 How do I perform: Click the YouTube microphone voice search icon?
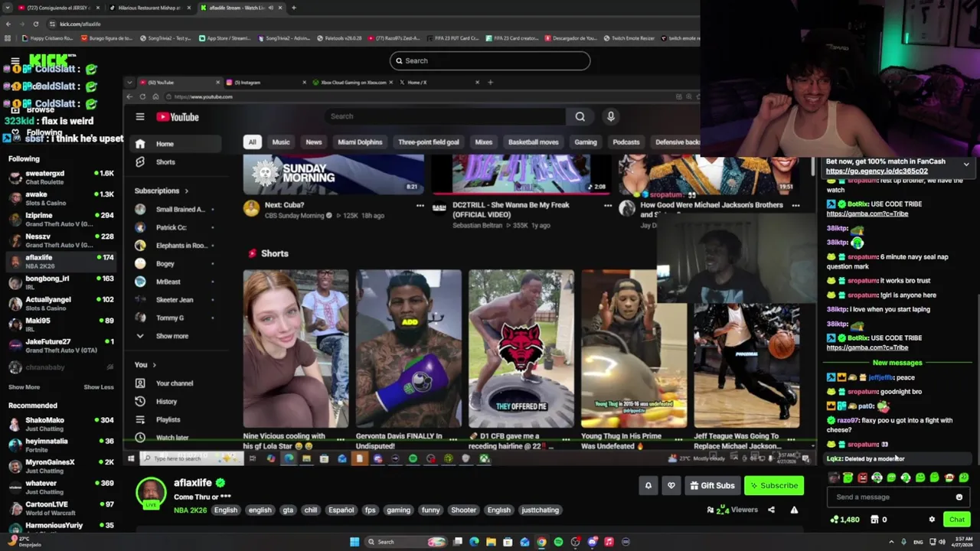point(610,116)
